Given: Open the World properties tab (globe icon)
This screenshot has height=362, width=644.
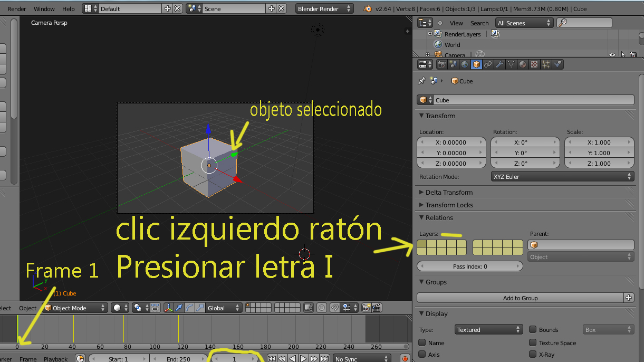Looking at the screenshot, I should click(465, 64).
